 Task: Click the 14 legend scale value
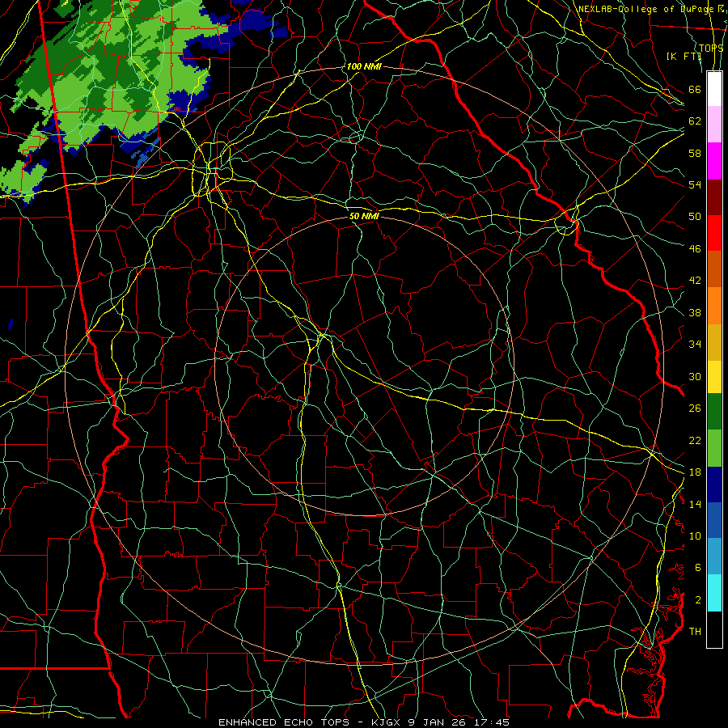(695, 504)
